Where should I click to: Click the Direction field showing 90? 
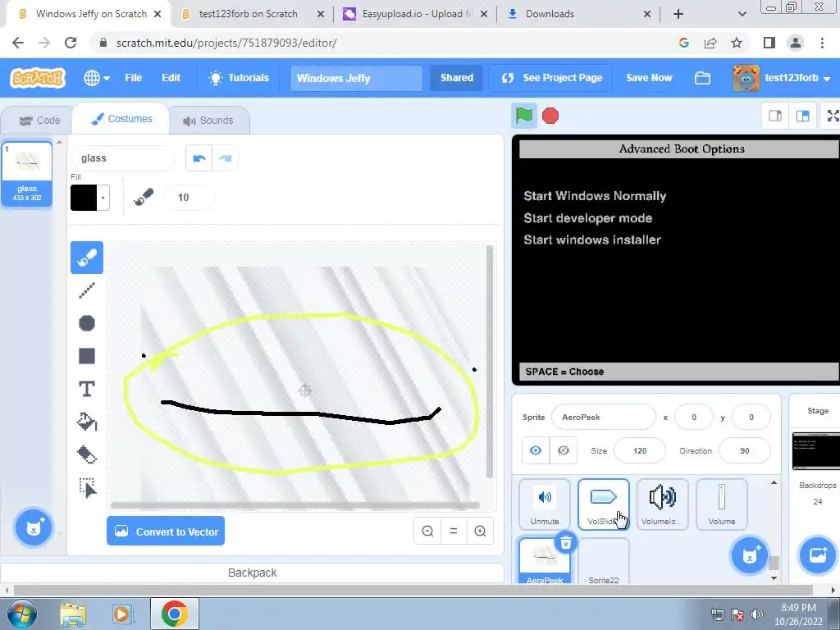[x=744, y=450]
